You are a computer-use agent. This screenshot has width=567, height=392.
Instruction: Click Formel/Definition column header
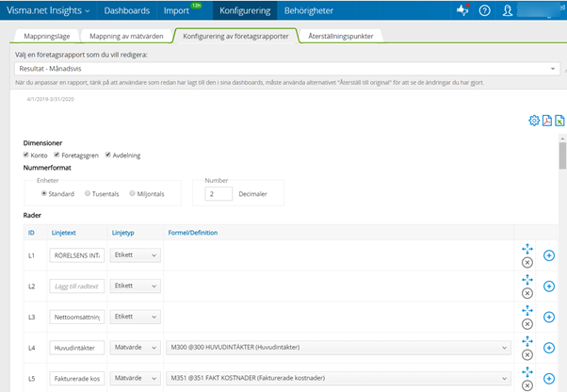tap(193, 233)
